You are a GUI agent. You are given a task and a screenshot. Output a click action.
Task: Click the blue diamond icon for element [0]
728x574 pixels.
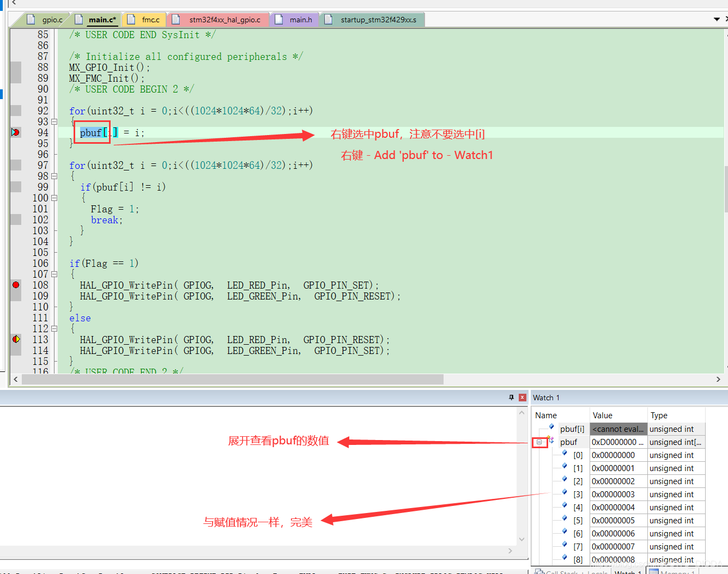565,453
